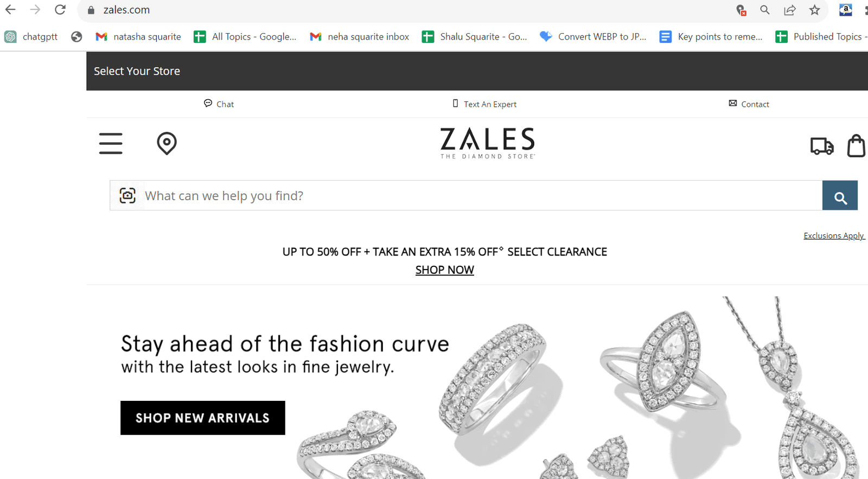Open the Contact envelope icon
The image size is (868, 479).
click(x=733, y=103)
